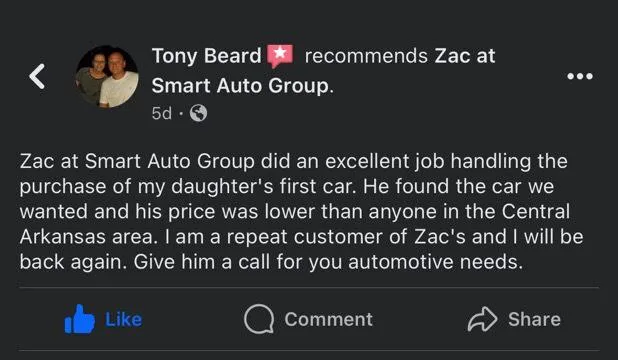
Task: Go back using the left chevron arrow
Action: 37,76
